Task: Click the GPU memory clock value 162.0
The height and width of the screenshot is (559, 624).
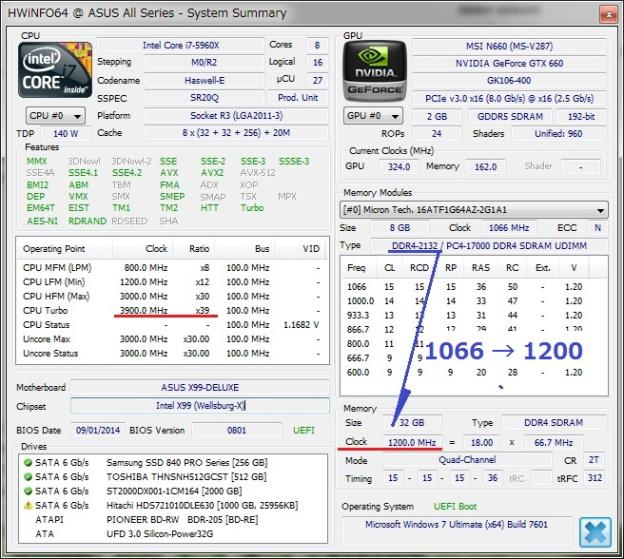Action: (x=486, y=167)
